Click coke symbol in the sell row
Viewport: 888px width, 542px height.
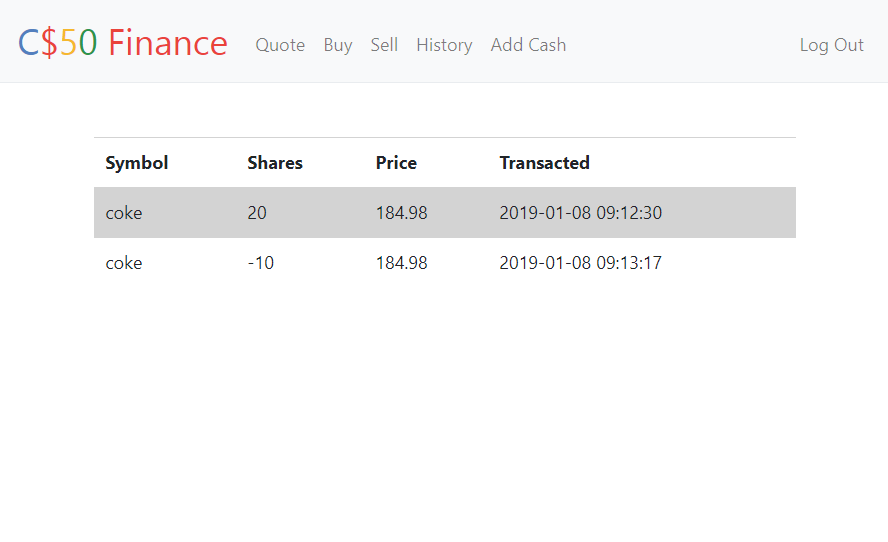point(123,263)
